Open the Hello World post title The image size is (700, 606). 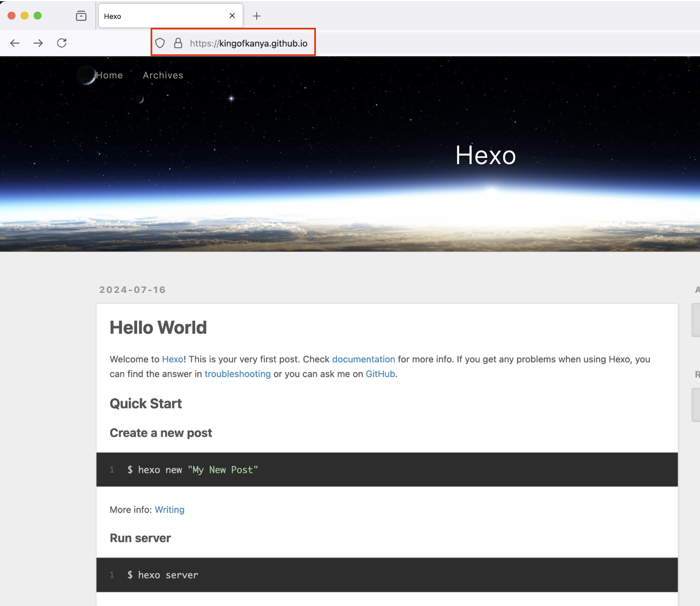coord(158,327)
